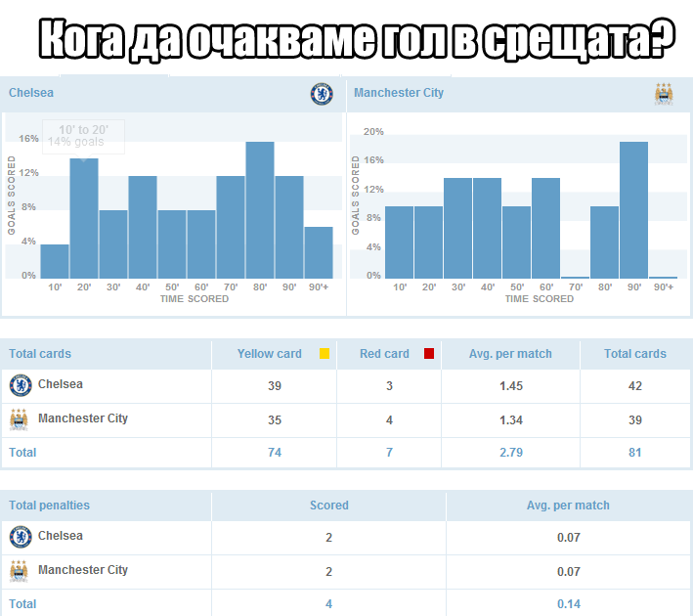Click the 16% axis label on Chelsea's chart

(x=28, y=139)
